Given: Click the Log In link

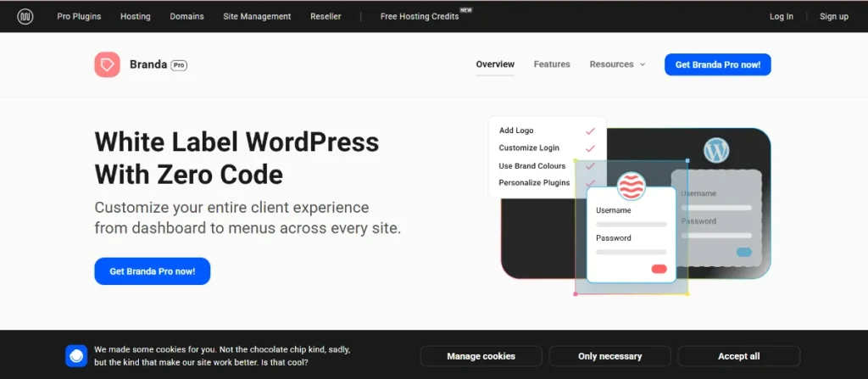Looking at the screenshot, I should 781,16.
